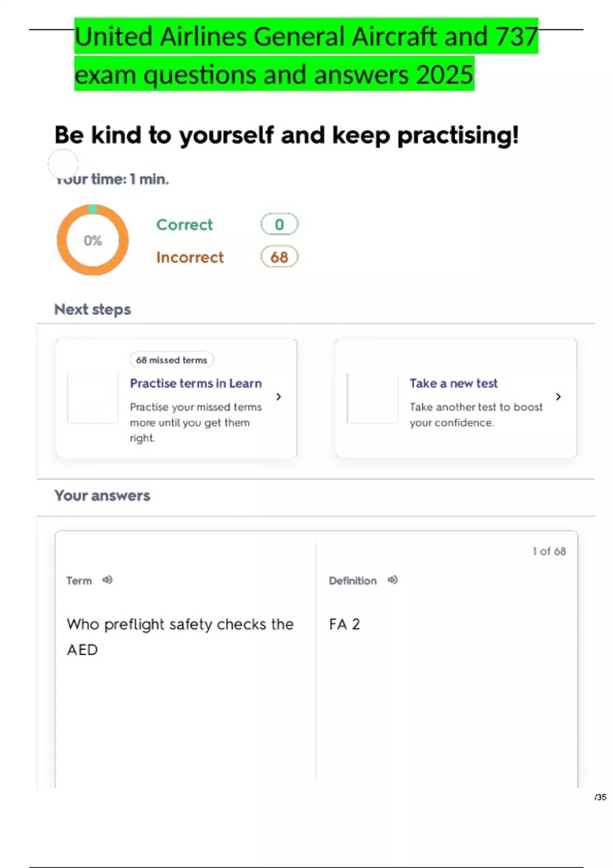The width and height of the screenshot is (613, 868).
Task: Click the Next steps section heading
Action: click(92, 309)
